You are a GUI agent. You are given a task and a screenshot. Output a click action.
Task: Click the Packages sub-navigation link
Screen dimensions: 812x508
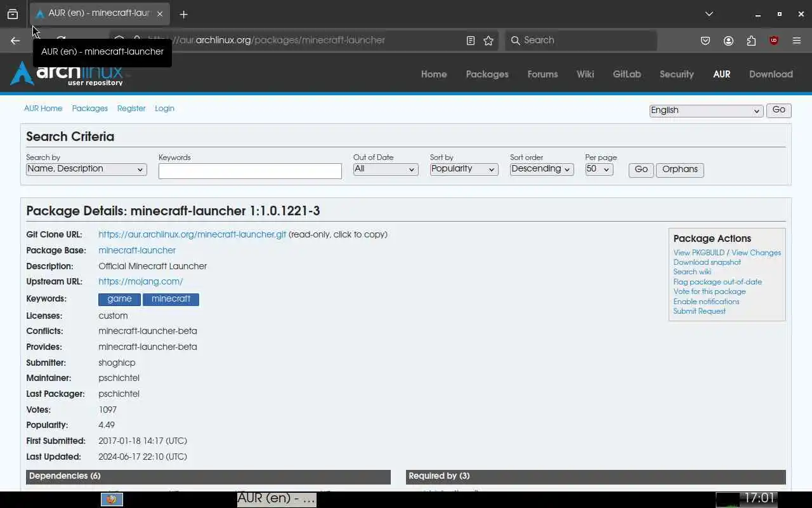[x=90, y=109]
